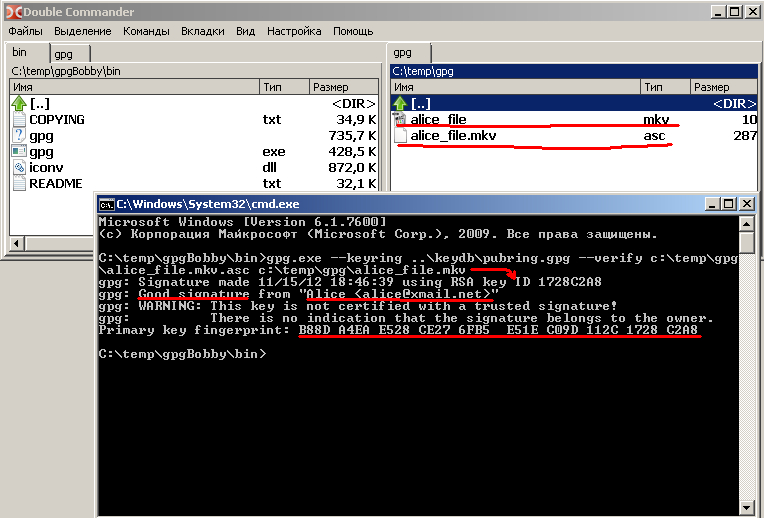Viewport: 764px width, 518px height.
Task: Sort left panel by Тип column
Action: coord(283,87)
